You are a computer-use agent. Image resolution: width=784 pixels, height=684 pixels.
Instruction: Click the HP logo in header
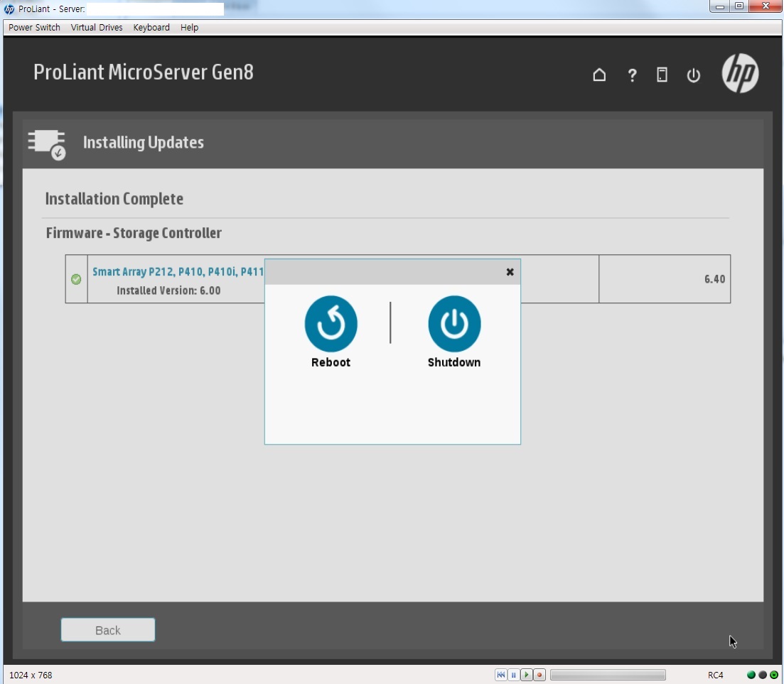(740, 73)
